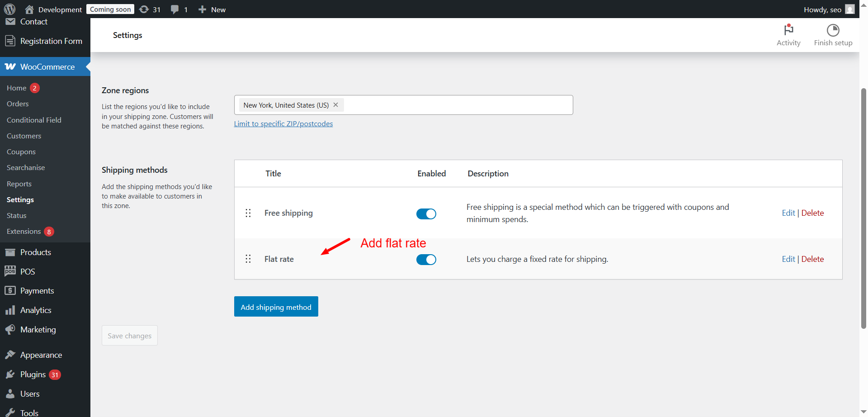Screen dimensions: 868x417
Task: Click the Title column header
Action: click(x=273, y=174)
